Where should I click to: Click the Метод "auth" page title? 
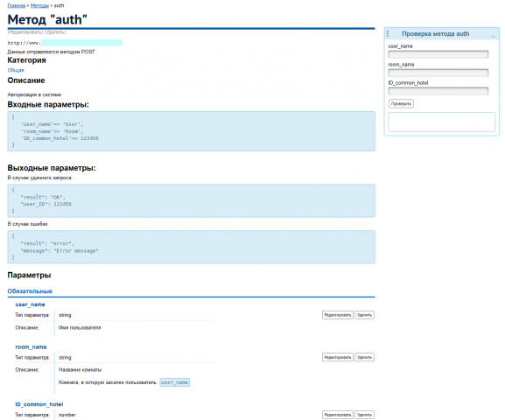tap(47, 19)
